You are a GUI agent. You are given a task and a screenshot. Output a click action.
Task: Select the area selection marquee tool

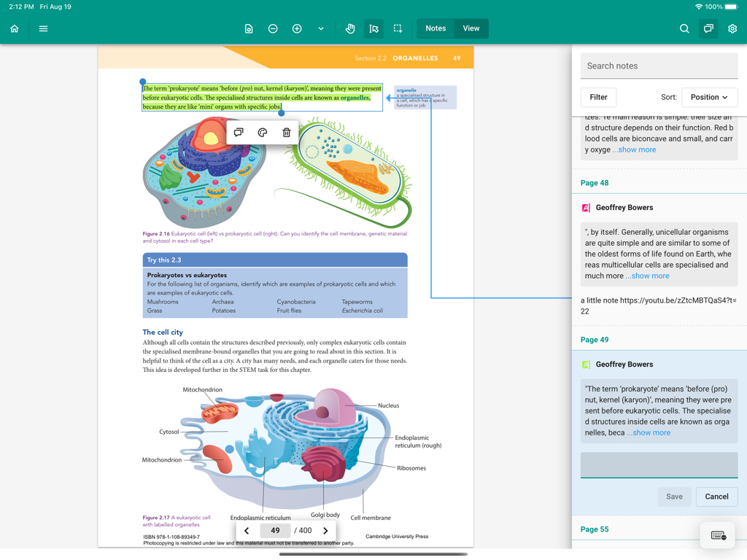tap(398, 28)
